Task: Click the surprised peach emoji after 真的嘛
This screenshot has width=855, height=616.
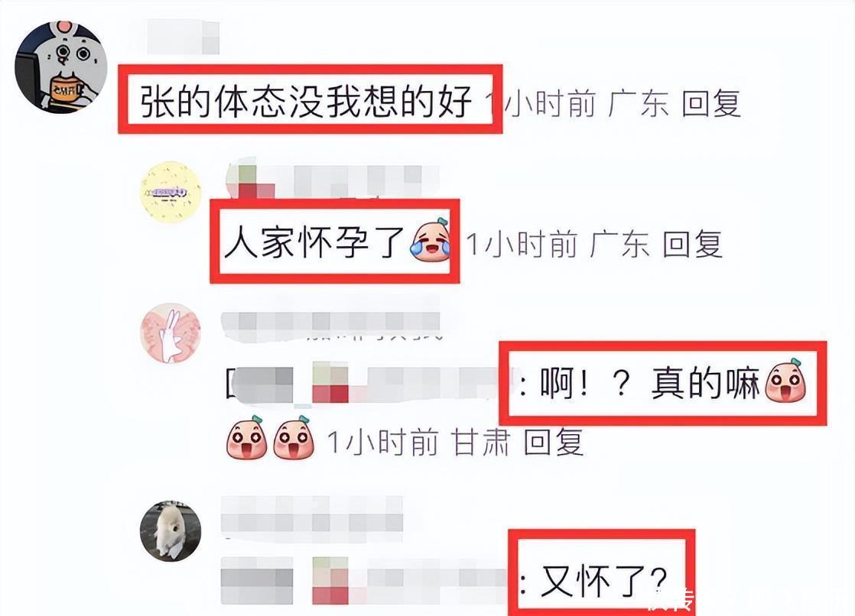Action: (785, 379)
